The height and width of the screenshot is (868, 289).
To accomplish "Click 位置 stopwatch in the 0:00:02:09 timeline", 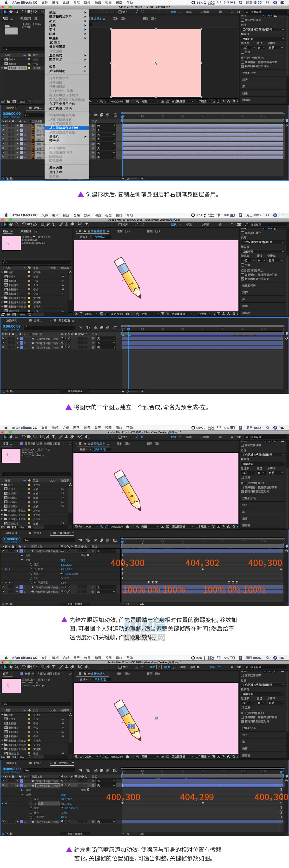I will pyautogui.click(x=31, y=803).
